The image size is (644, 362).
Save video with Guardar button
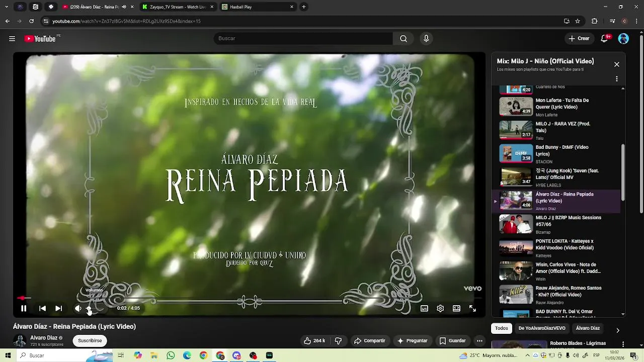coord(452,341)
